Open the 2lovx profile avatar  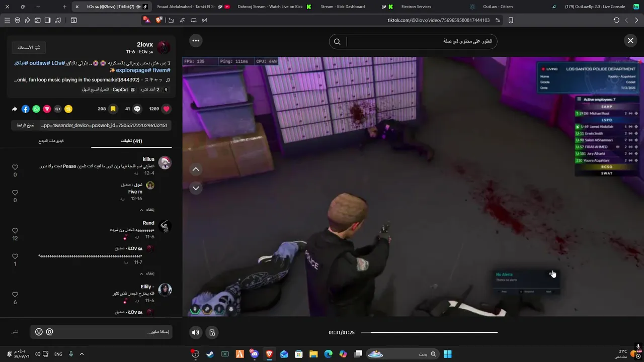[x=164, y=48]
